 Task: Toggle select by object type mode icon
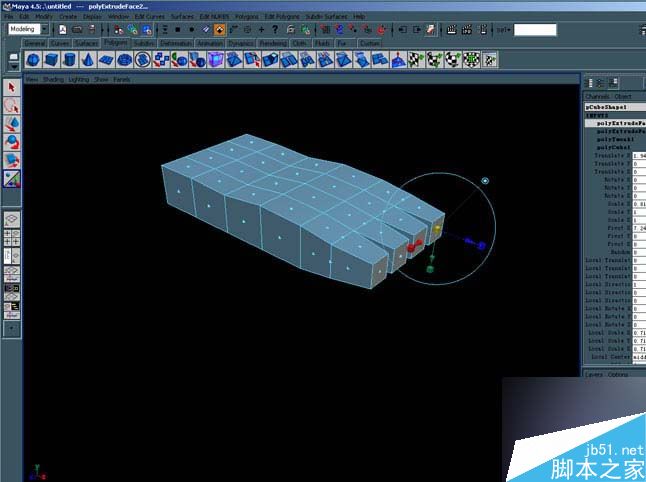(x=133, y=29)
